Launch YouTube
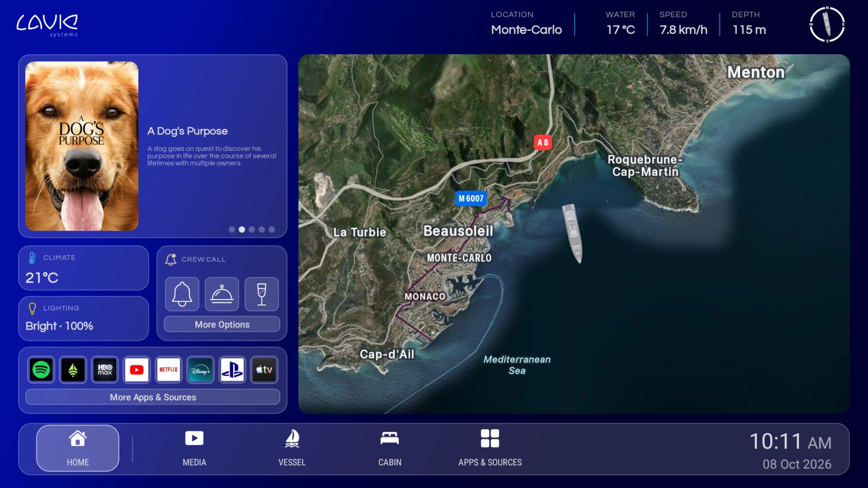 point(137,369)
